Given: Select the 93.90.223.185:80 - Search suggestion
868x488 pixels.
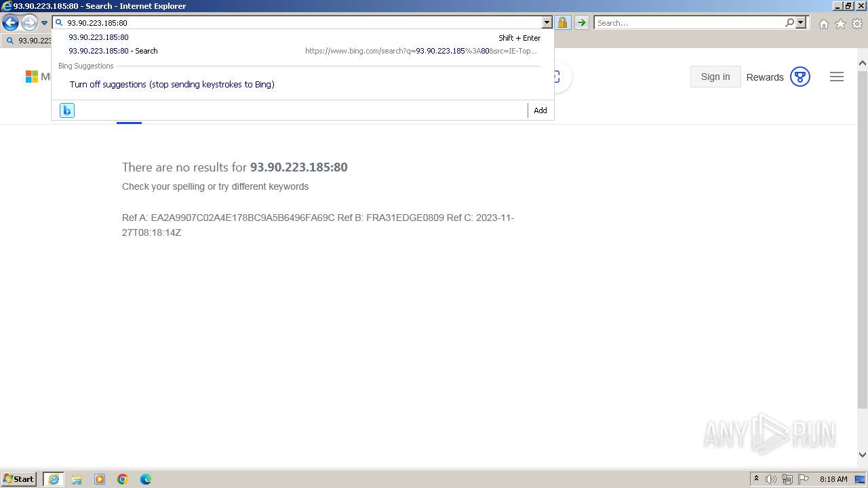Looking at the screenshot, I should click(x=302, y=51).
